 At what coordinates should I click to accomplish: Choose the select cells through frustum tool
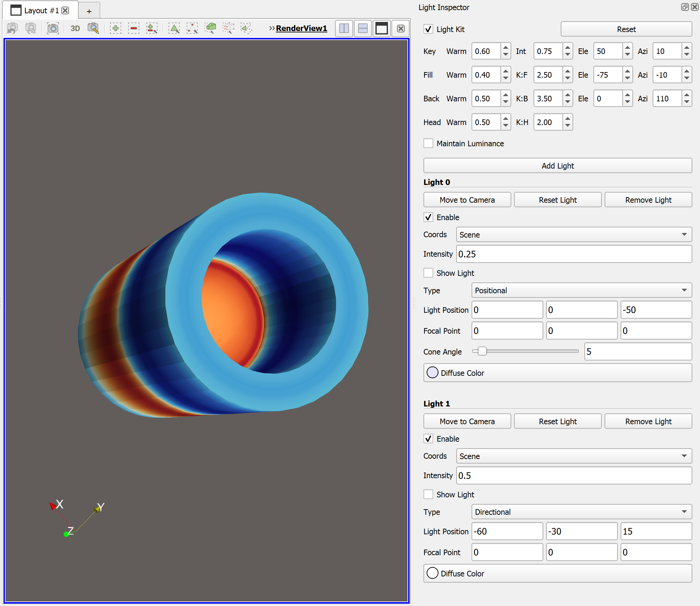(210, 28)
